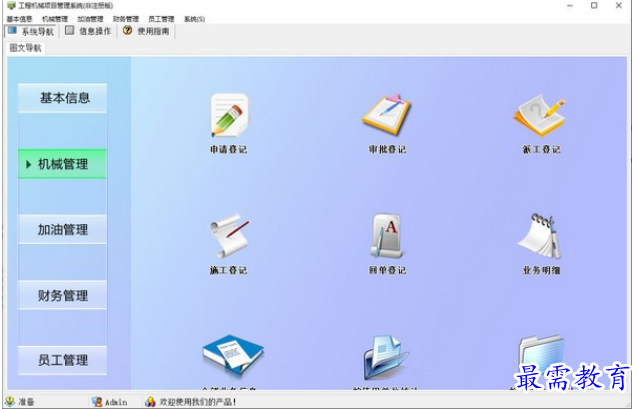Screen dimensions: 638x409
Task: Maximize the application window
Action: 594,6
